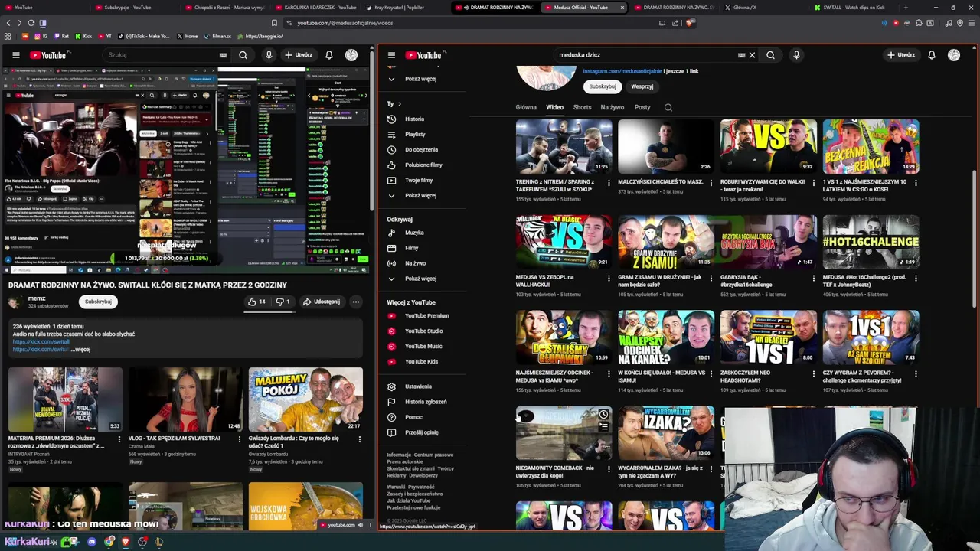Open more actions menu beside Udostępnij
The image size is (980, 551).
coord(356,302)
